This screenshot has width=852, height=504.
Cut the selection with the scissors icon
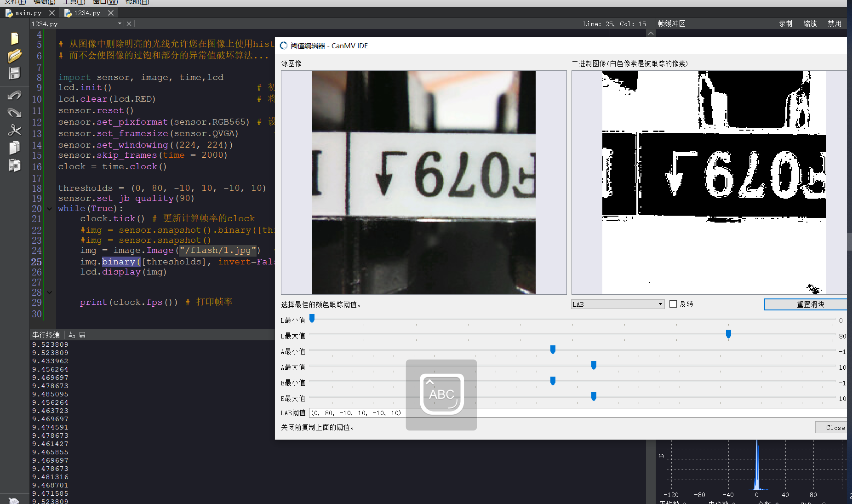coord(14,130)
